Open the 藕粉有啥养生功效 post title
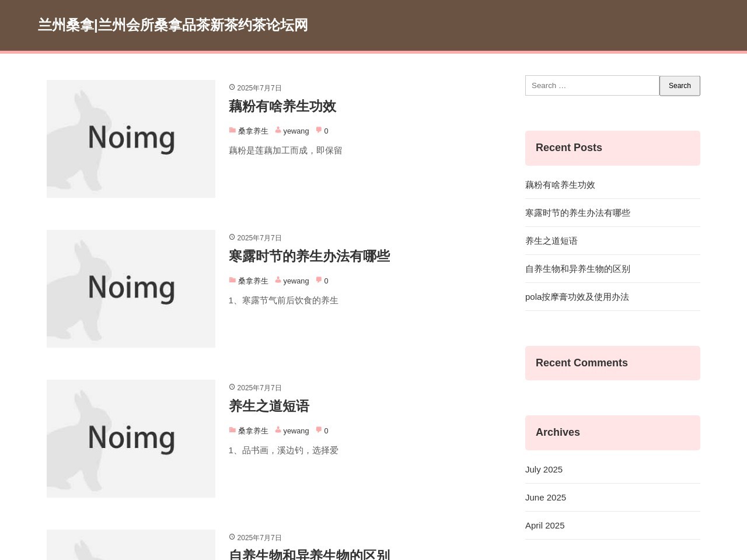 [x=282, y=107]
